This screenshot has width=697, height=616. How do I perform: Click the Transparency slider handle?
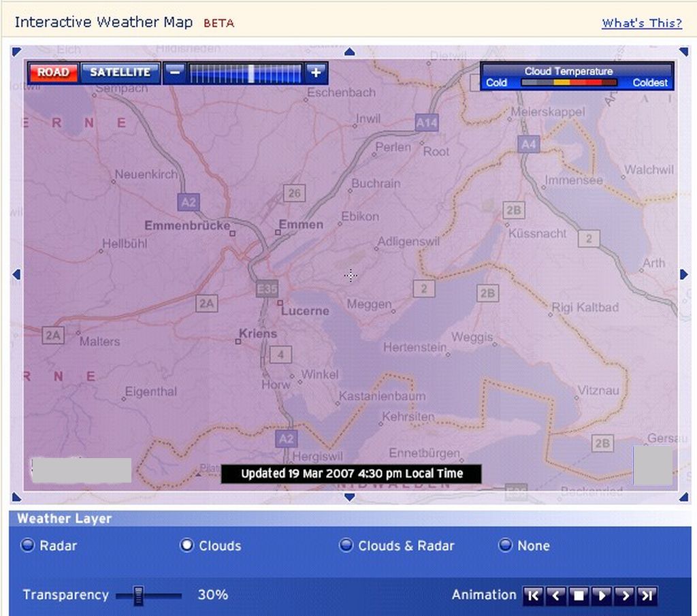[139, 596]
